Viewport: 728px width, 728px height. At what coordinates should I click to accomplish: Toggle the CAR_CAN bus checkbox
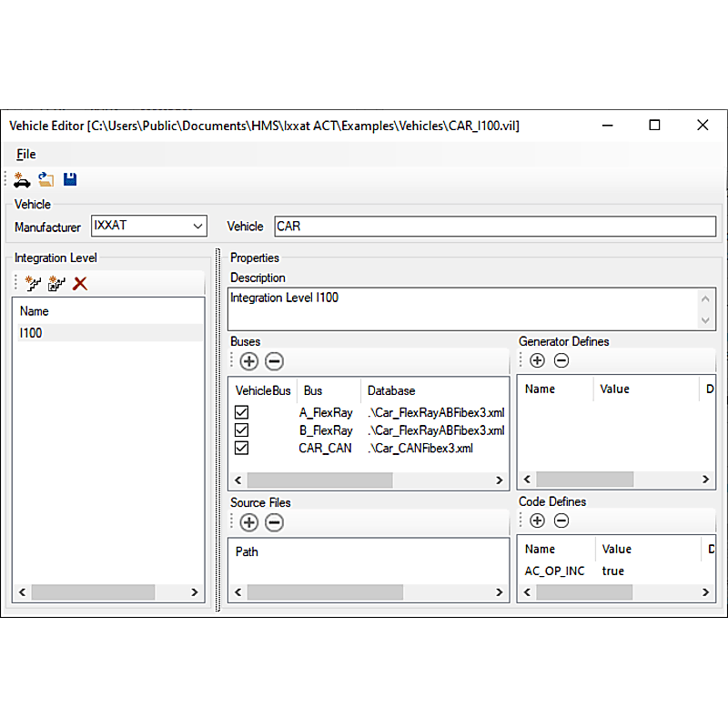pyautogui.click(x=241, y=448)
